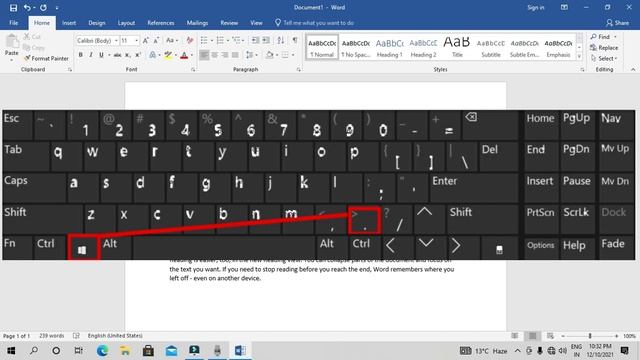
Task: Switch to the Layout tab
Action: (x=126, y=23)
